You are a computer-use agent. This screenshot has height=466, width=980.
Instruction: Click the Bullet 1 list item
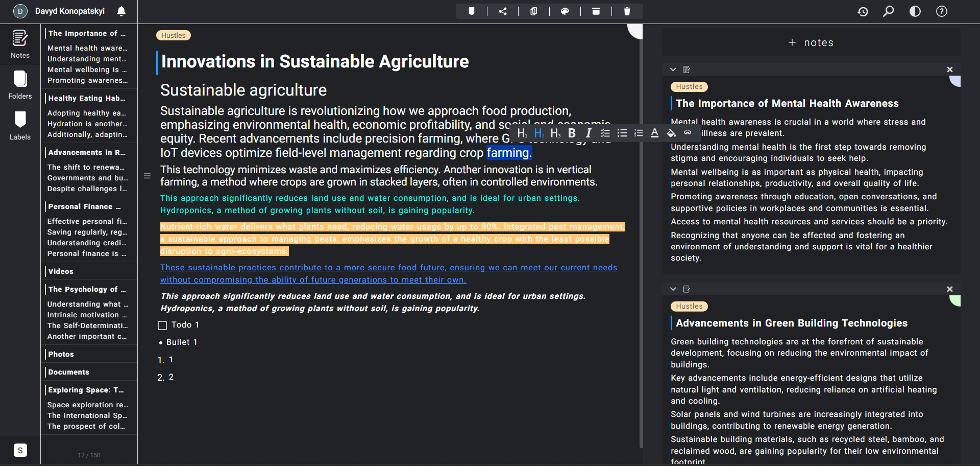click(181, 342)
